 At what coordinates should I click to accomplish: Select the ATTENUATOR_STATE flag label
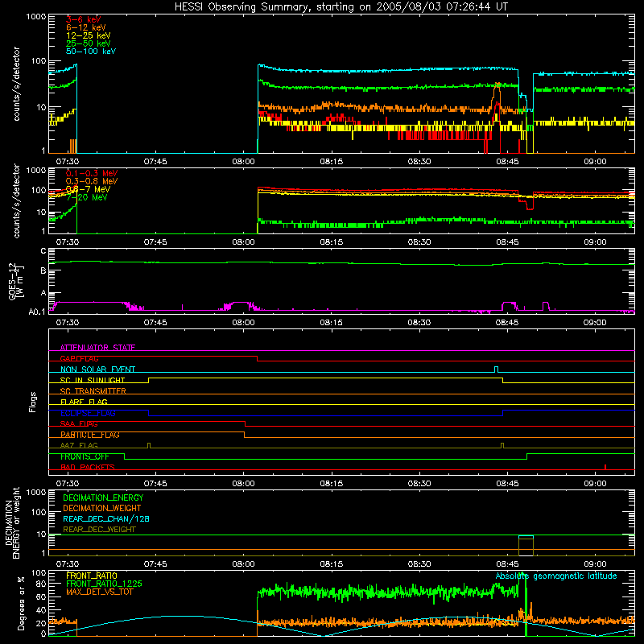97,348
